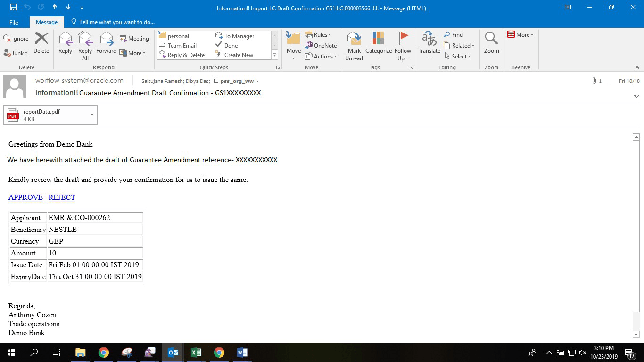Select the Categorize tool
Screen dimensions: 644x362
[378, 45]
